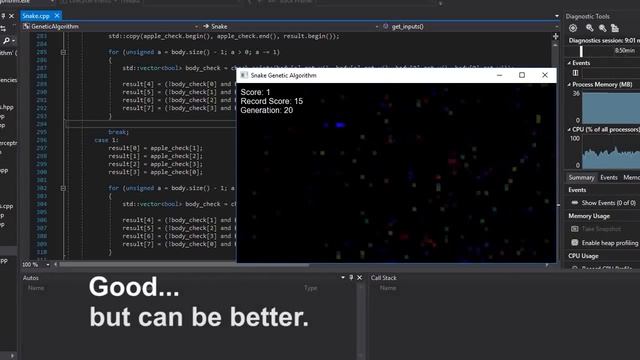Click the diagnostics timeline marker
Image resolution: width=640 pixels, height=360 pixels.
[x=581, y=51]
